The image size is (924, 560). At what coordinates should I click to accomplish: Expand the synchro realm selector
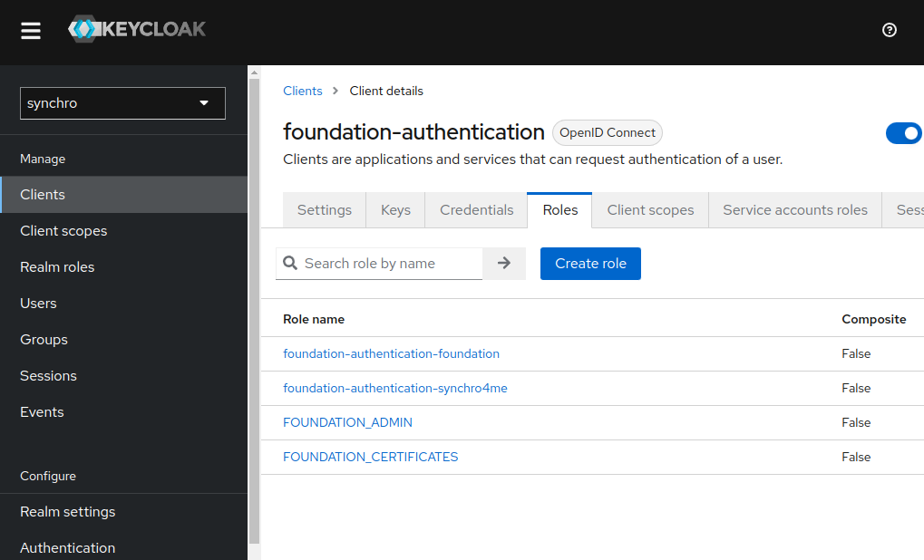click(x=122, y=103)
